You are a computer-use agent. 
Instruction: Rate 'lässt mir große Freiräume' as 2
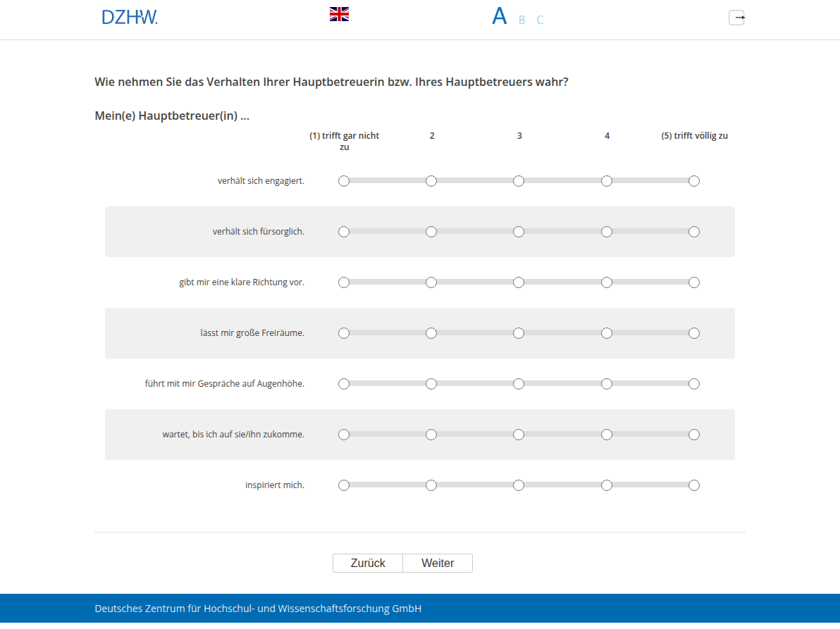tap(431, 333)
